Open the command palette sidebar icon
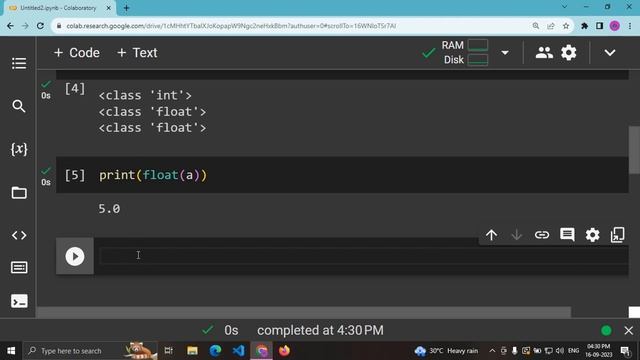 point(19,268)
